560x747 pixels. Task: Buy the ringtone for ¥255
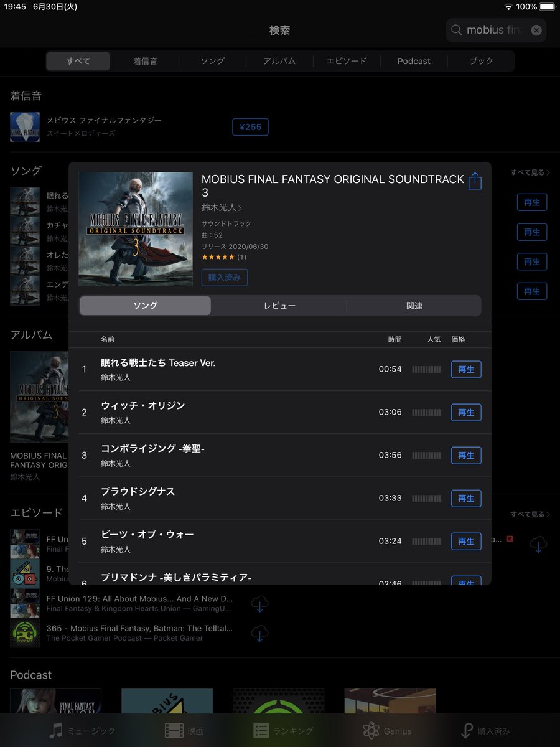[250, 127]
